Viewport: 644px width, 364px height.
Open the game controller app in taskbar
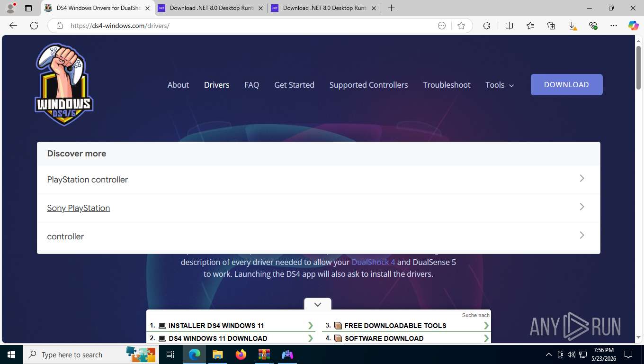[287, 355]
